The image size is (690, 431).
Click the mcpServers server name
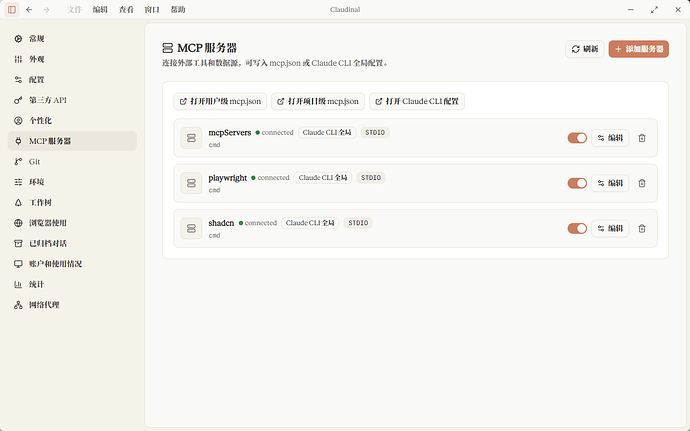[230, 133]
